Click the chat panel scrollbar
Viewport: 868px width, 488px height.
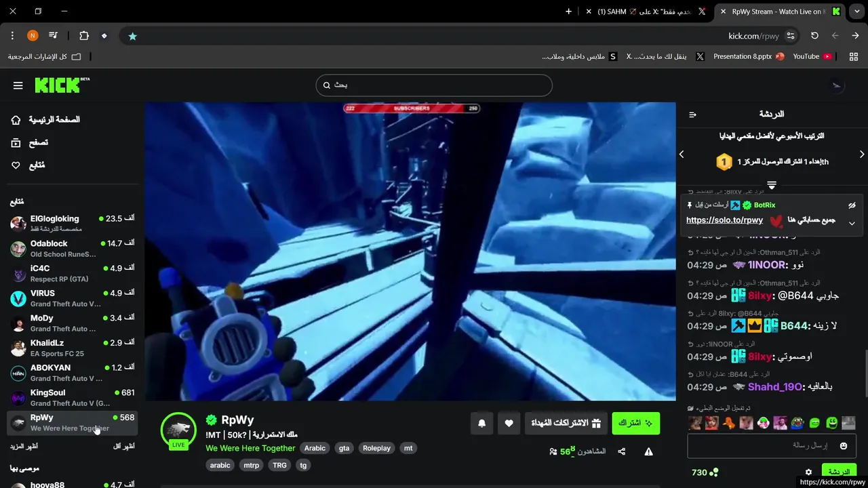[865, 374]
